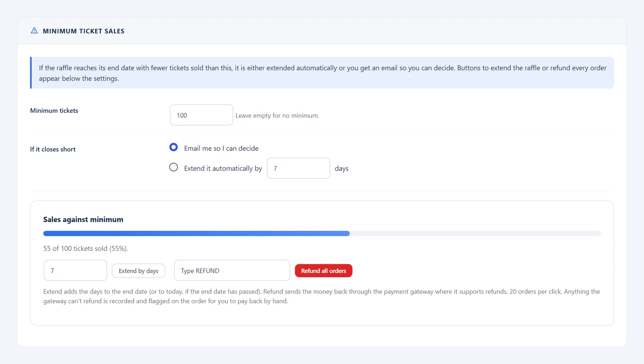This screenshot has height=364, width=644.
Task: Click the 'MINIMUM TICKET SALES' section heading
Action: (84, 31)
